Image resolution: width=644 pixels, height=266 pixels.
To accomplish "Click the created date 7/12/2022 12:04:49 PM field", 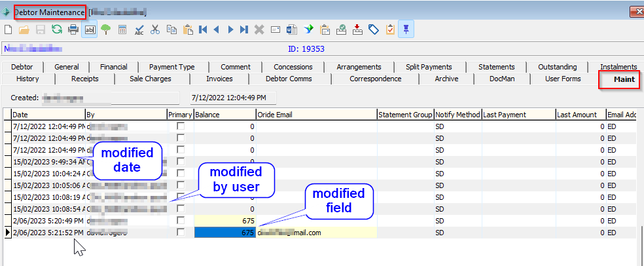I will tap(233, 98).
